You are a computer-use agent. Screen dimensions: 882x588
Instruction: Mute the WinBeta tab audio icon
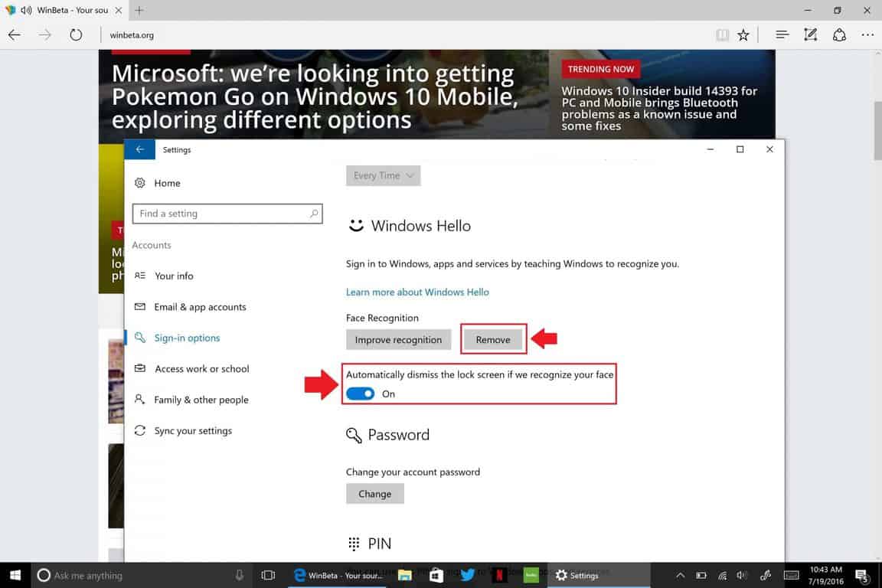pyautogui.click(x=26, y=10)
